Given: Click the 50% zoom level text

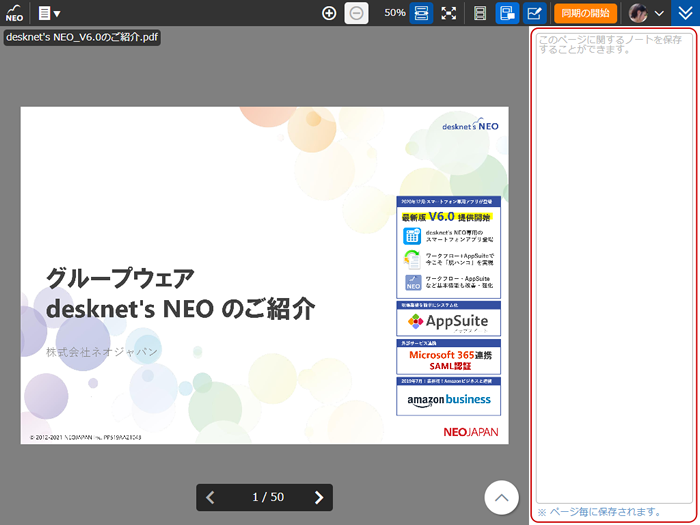Looking at the screenshot, I should (395, 13).
